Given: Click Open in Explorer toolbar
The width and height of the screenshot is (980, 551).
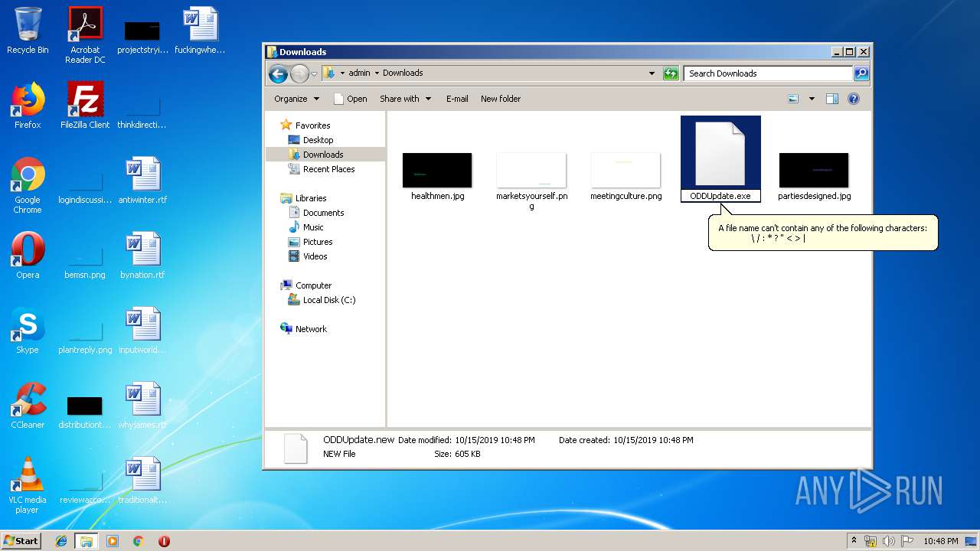Looking at the screenshot, I should click(x=350, y=99).
